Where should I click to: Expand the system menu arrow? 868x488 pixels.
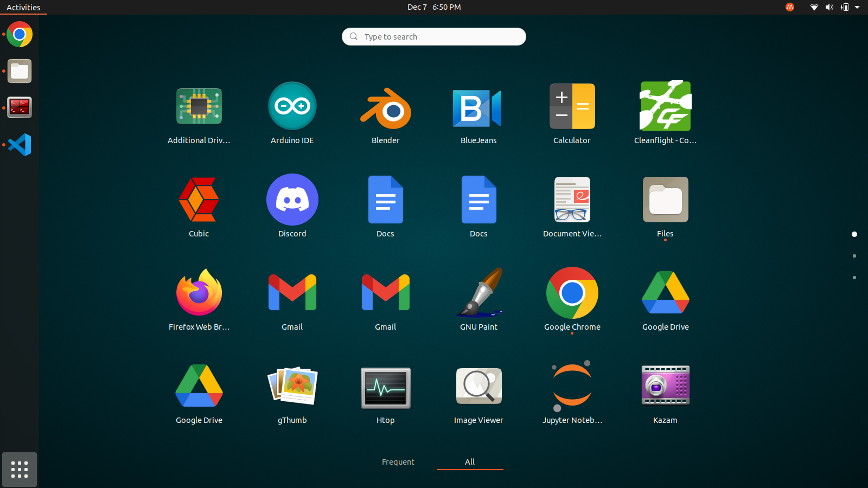click(x=857, y=7)
